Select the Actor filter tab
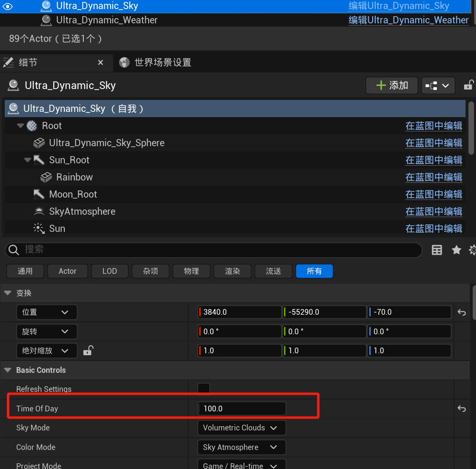This screenshot has width=476, height=469. coord(67,271)
